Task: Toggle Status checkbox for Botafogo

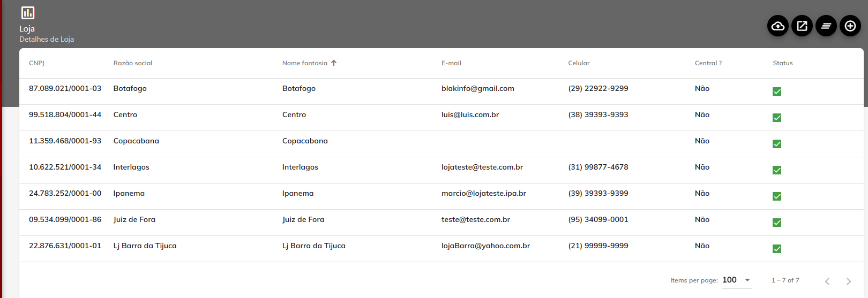Action: 777,91
